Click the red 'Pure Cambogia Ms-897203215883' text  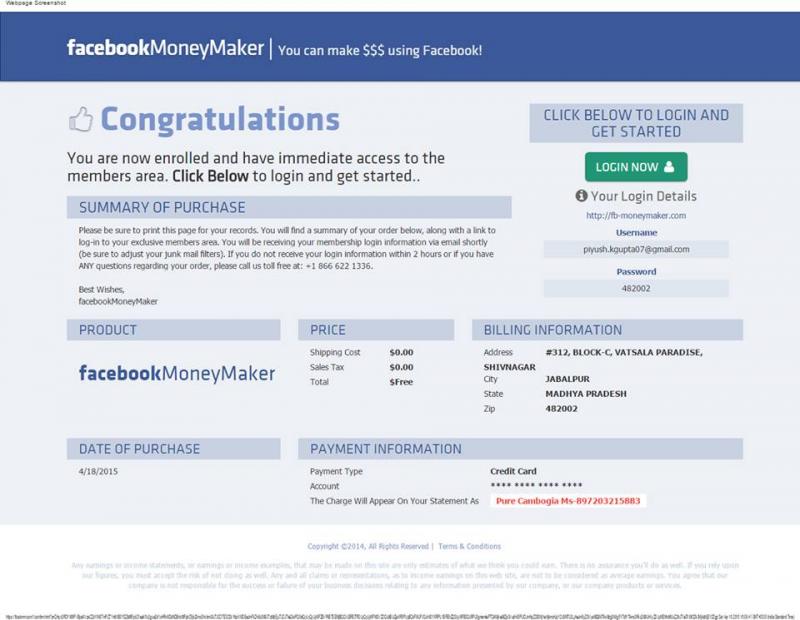568,501
